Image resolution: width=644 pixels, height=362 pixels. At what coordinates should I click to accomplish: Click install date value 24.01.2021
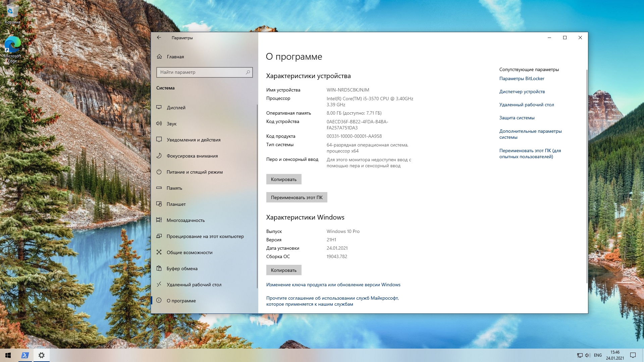[337, 248]
